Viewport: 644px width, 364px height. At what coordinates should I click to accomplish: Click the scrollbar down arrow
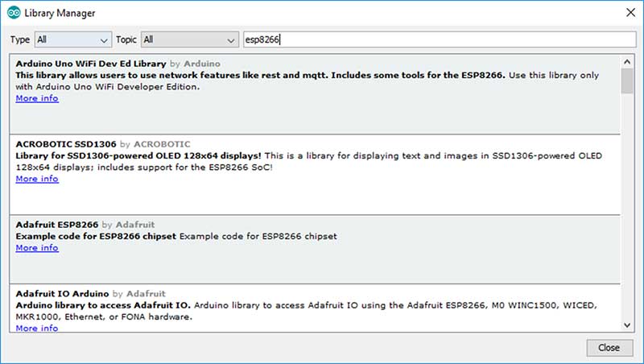click(627, 324)
